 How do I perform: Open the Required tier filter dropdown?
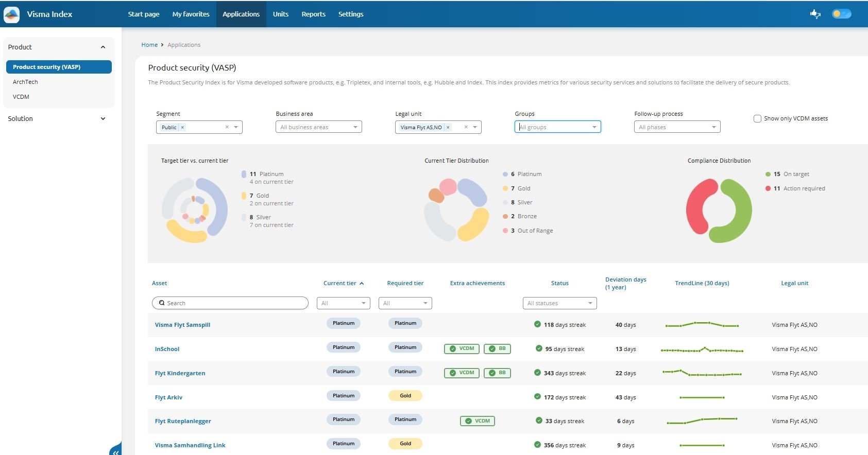pyautogui.click(x=405, y=303)
